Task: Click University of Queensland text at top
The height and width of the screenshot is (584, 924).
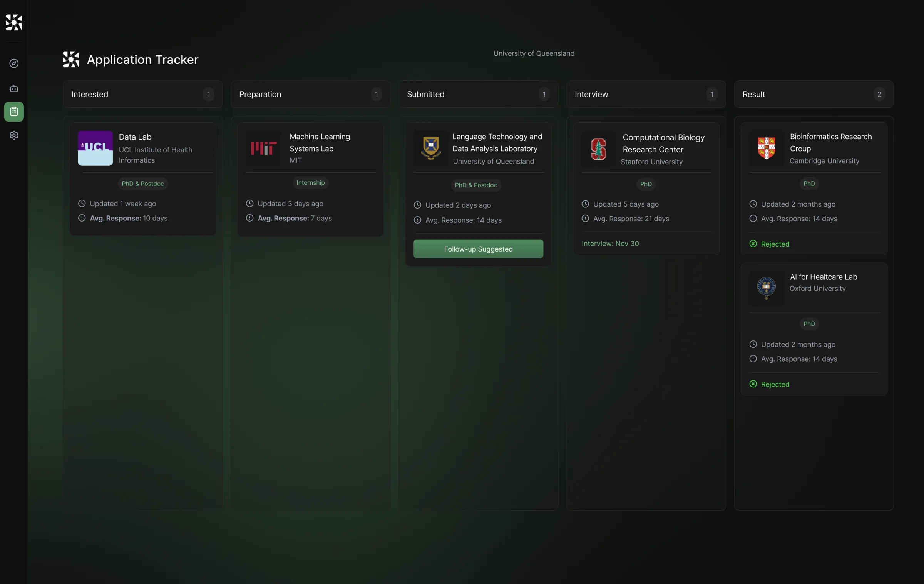Action: tap(534, 53)
